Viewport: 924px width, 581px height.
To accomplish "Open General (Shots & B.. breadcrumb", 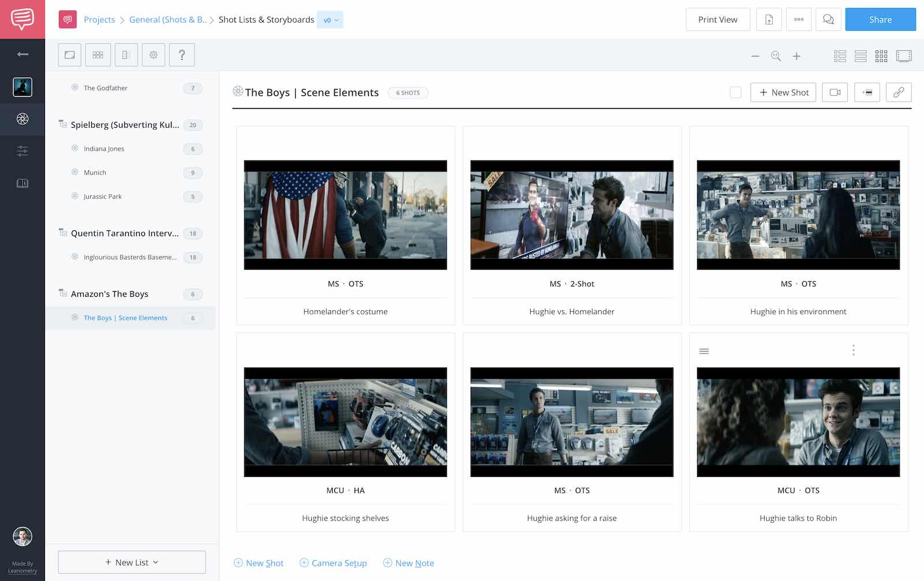I will (167, 20).
